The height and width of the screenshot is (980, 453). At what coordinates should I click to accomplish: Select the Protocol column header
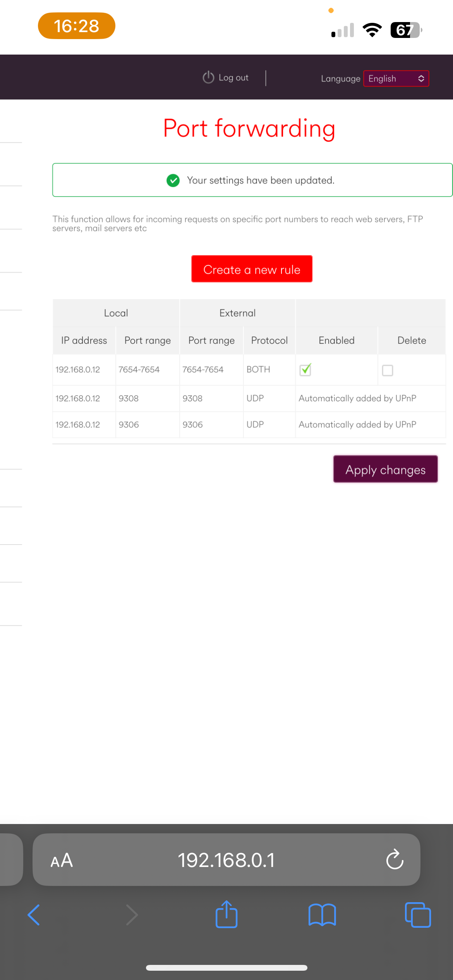pos(269,341)
